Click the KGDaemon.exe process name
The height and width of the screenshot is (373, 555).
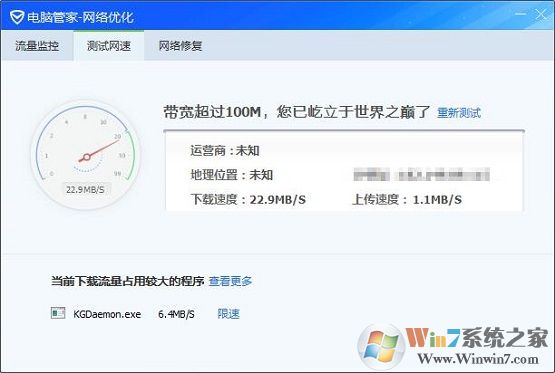point(107,314)
